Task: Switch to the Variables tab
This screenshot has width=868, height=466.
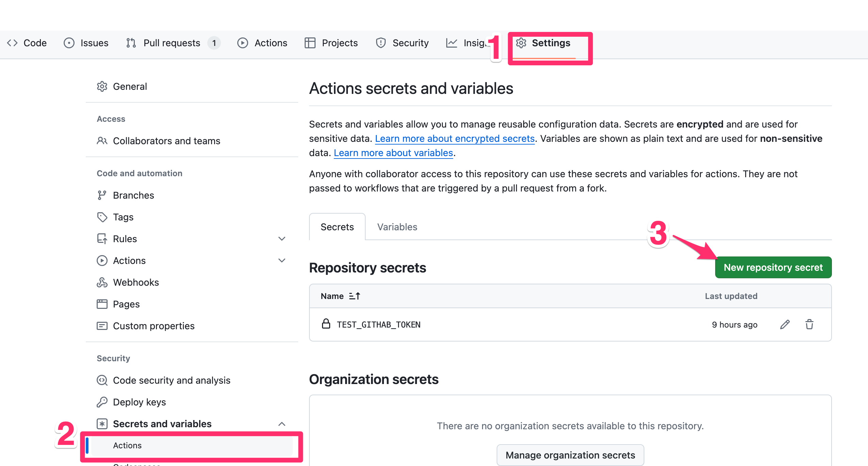Action: pyautogui.click(x=397, y=227)
